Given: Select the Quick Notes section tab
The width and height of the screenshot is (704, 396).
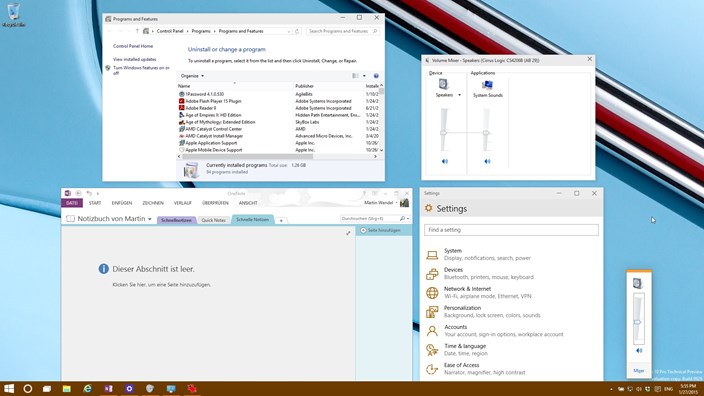Looking at the screenshot, I should 213,220.
